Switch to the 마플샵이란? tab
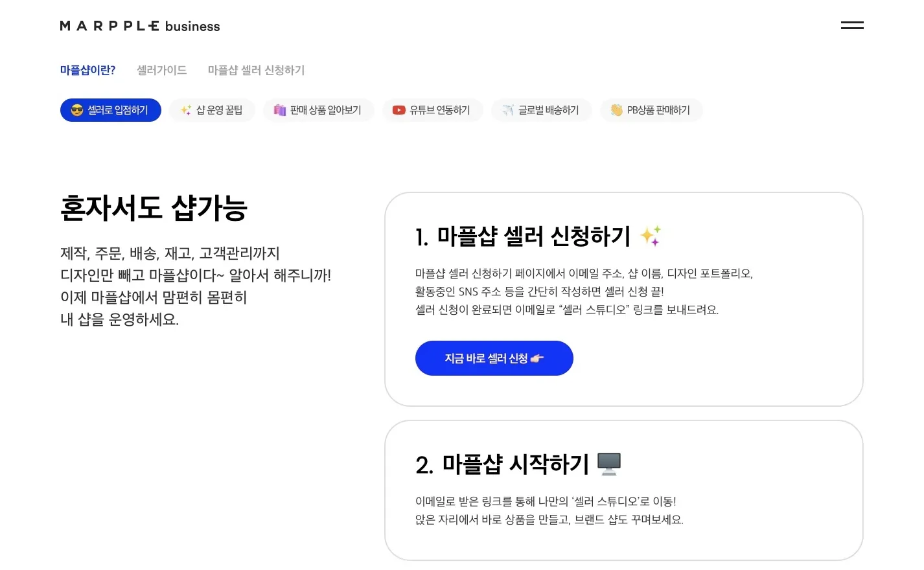The width and height of the screenshot is (924, 570). click(87, 70)
